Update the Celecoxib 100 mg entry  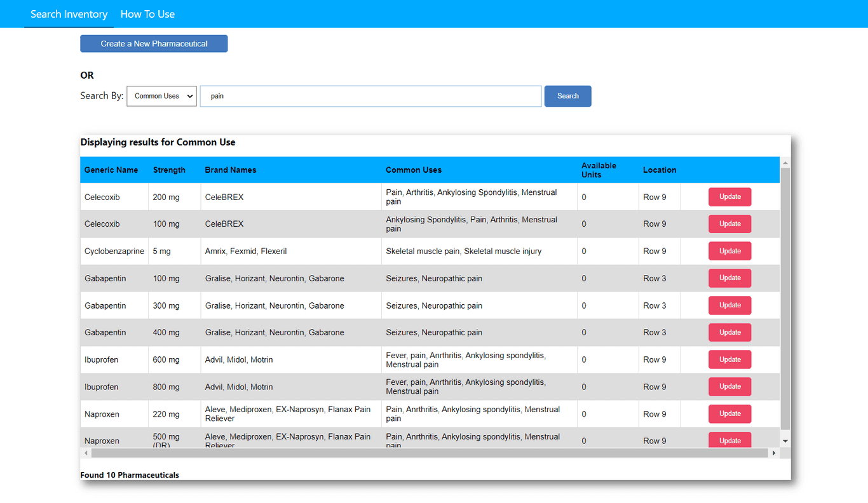[730, 224]
